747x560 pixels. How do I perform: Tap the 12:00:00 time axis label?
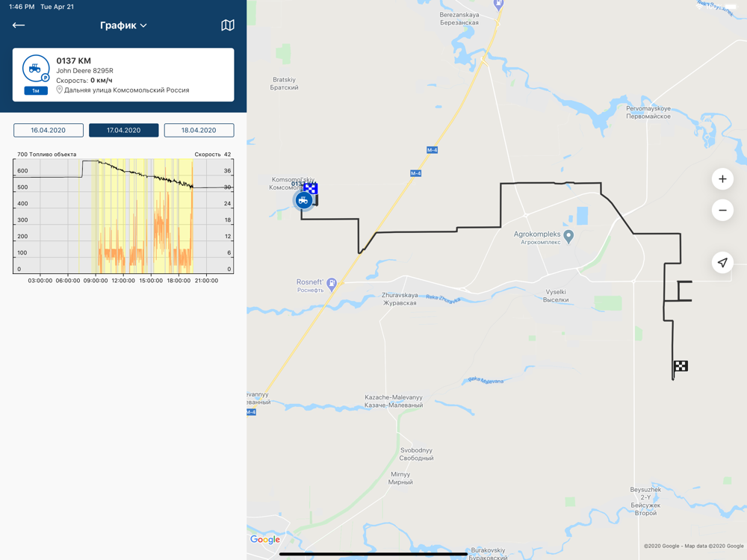pyautogui.click(x=123, y=281)
